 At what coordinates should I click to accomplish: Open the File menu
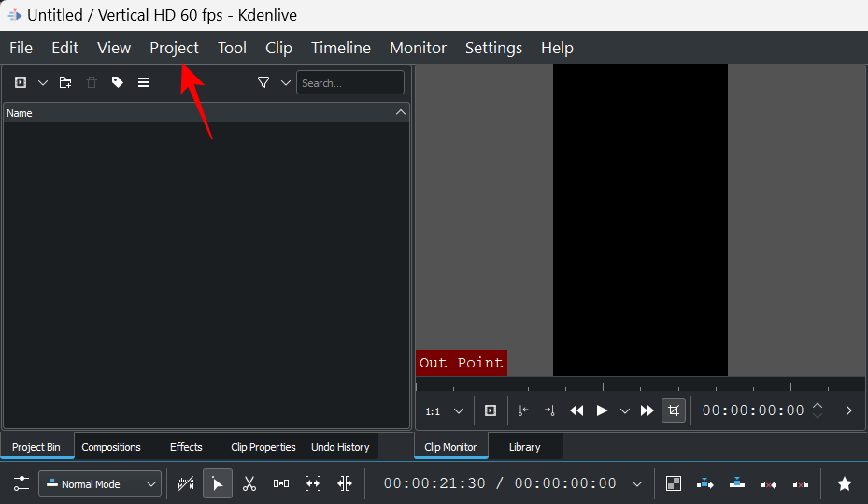[21, 49]
